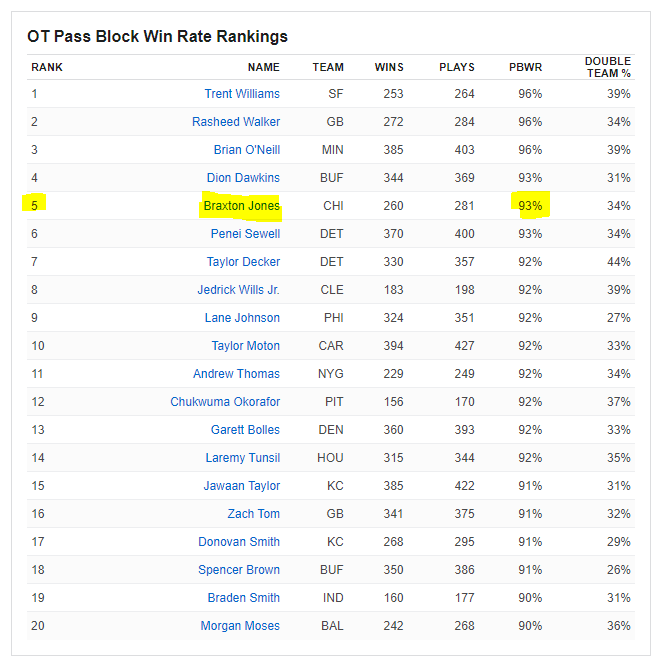
Task: Click Rasheed Walker's name link
Action: click(x=236, y=122)
